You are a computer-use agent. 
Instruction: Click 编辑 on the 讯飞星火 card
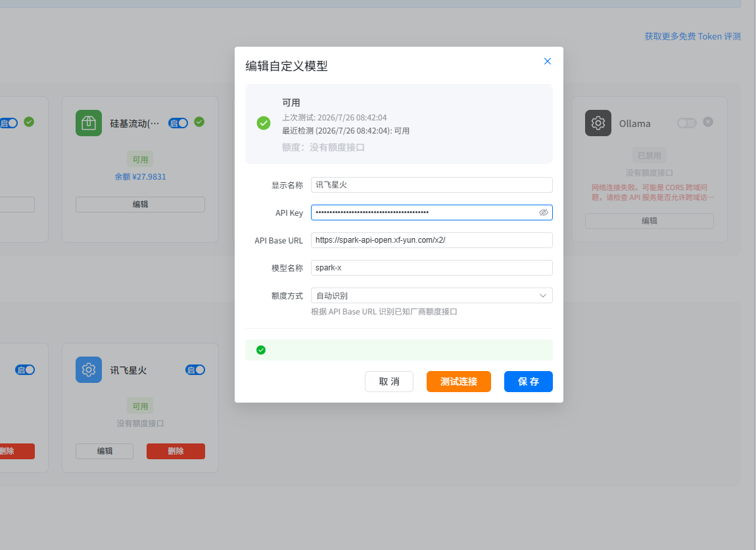tap(105, 451)
